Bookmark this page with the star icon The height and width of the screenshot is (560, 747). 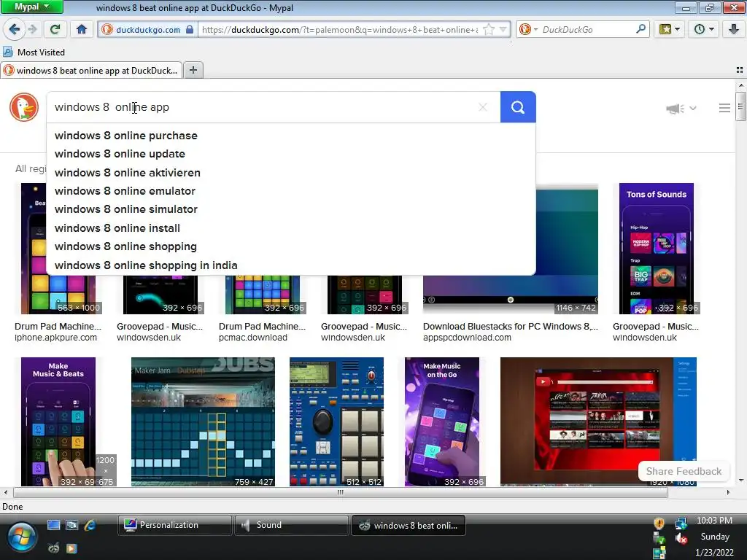(x=488, y=29)
